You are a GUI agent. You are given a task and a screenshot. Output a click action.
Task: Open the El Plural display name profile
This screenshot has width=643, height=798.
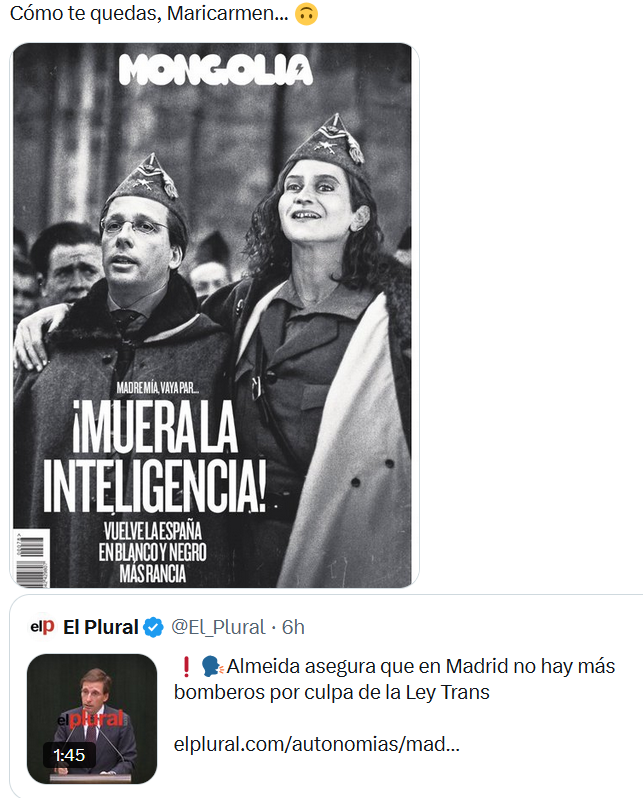point(101,627)
